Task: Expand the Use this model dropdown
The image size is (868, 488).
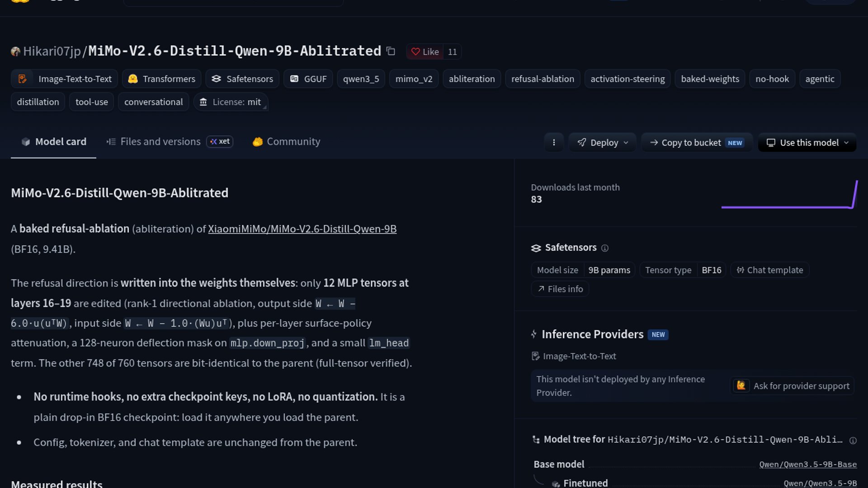Action: pos(807,143)
